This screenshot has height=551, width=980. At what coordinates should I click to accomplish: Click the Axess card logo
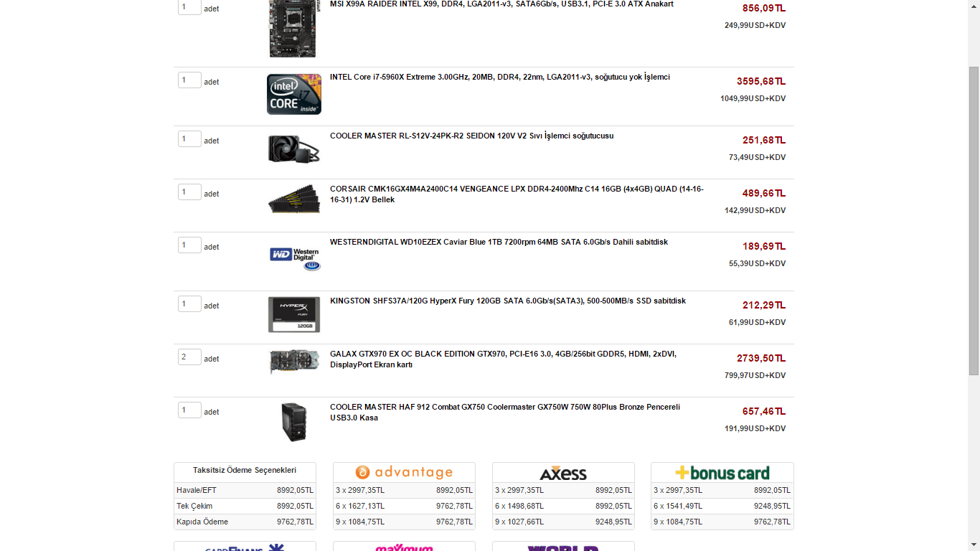pyautogui.click(x=563, y=473)
